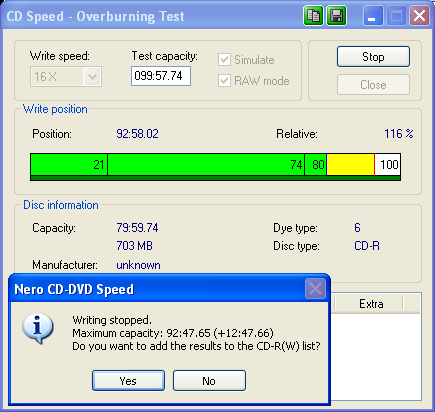Click the Maximum capacity 92:47.65 message line
Screen dimensions: 435x412
173,333
